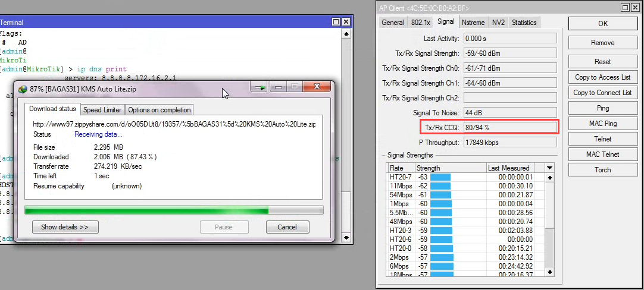Click the zippyshare download URL text
This screenshot has height=290, width=644.
pyautogui.click(x=174, y=124)
